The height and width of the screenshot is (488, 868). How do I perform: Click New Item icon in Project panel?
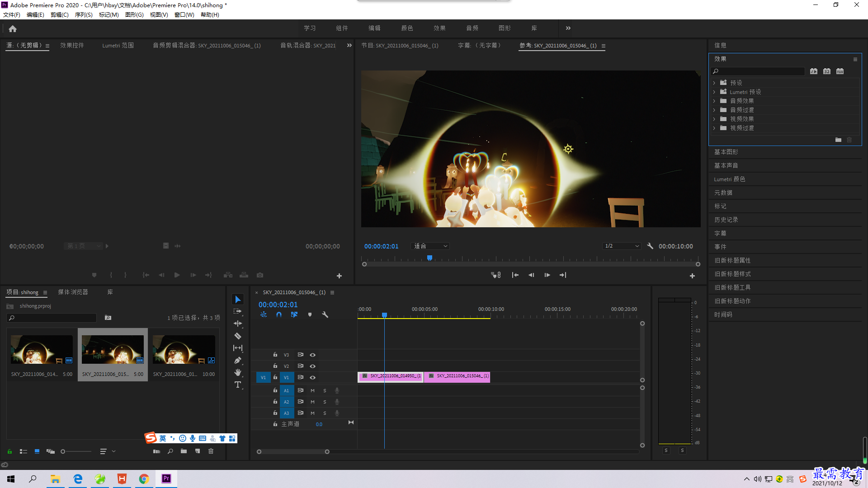click(x=198, y=451)
